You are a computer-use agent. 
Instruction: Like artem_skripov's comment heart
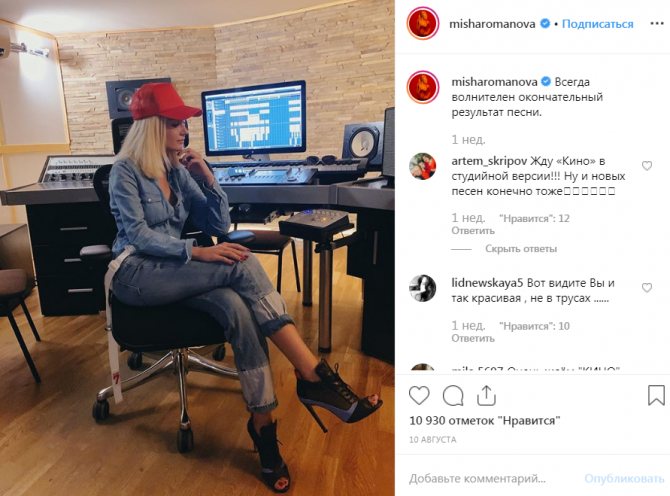click(x=647, y=166)
